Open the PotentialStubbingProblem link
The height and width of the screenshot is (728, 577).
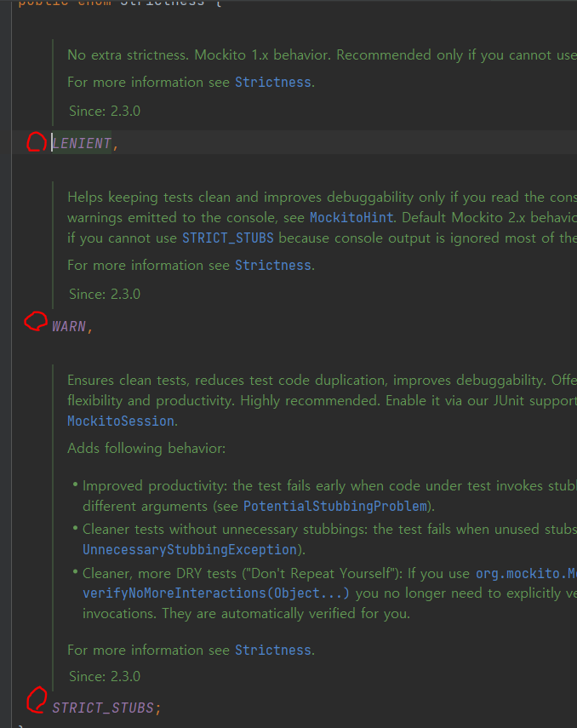[335, 506]
